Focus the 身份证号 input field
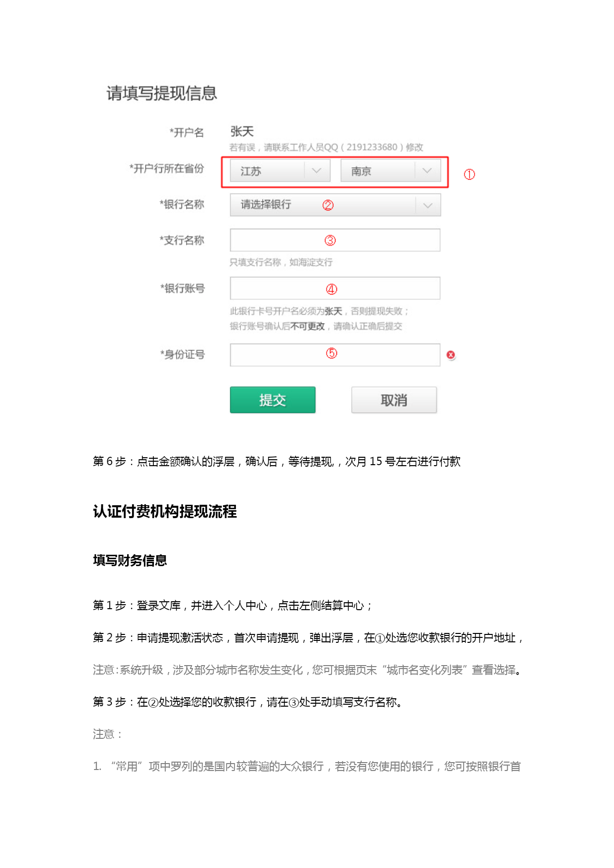Viewport: 614px width, 868px height. [335, 355]
